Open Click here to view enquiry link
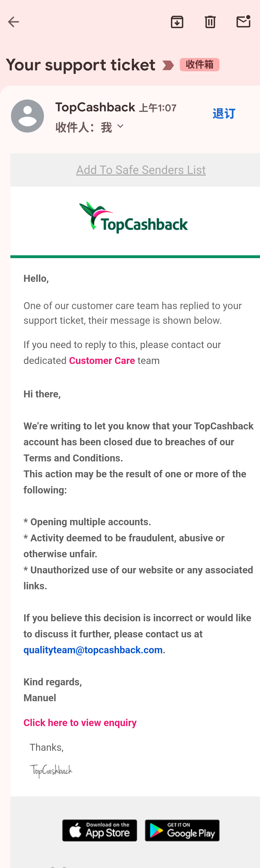Screen dimensions: 260x868 pyautogui.click(x=80, y=723)
